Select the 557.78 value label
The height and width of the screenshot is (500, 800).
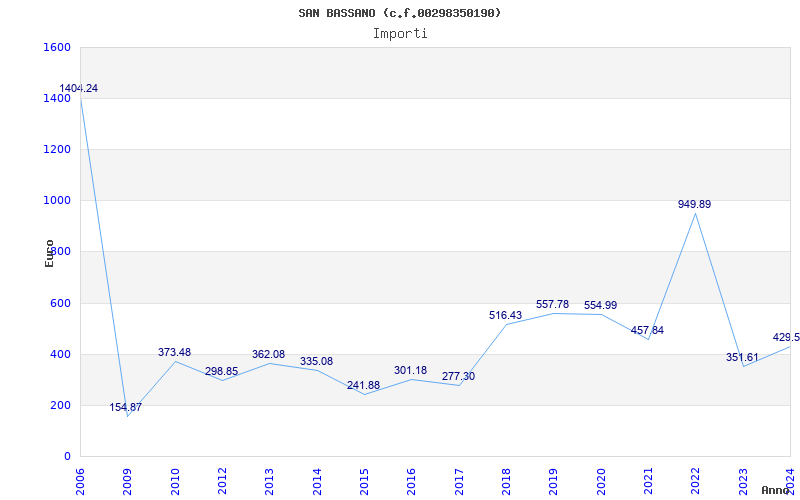coord(553,305)
